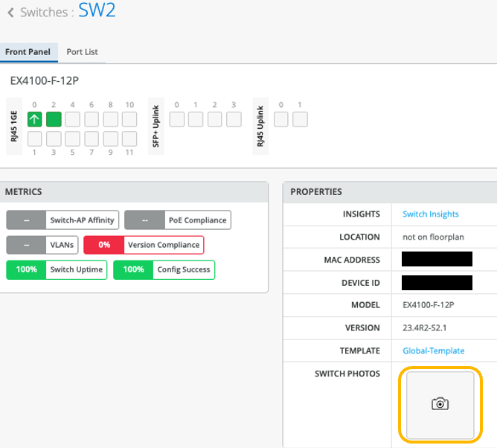
Task: Select RJ45 1GE port 11
Action: point(129,138)
